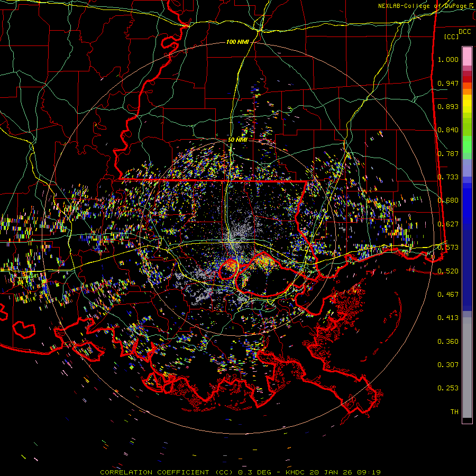Click the 0.787 legend value
The width and height of the screenshot is (476, 476).
coord(448,153)
